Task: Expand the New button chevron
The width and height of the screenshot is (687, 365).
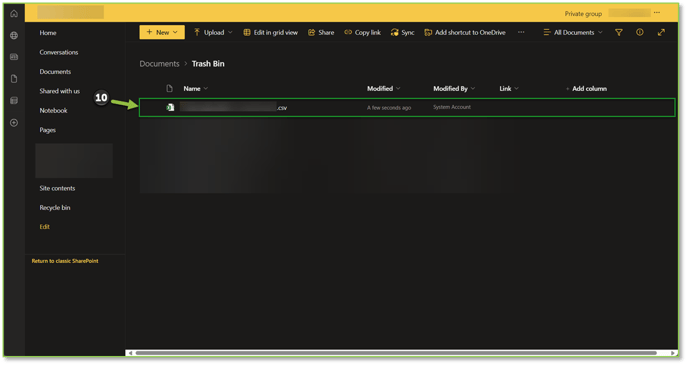Action: tap(175, 32)
